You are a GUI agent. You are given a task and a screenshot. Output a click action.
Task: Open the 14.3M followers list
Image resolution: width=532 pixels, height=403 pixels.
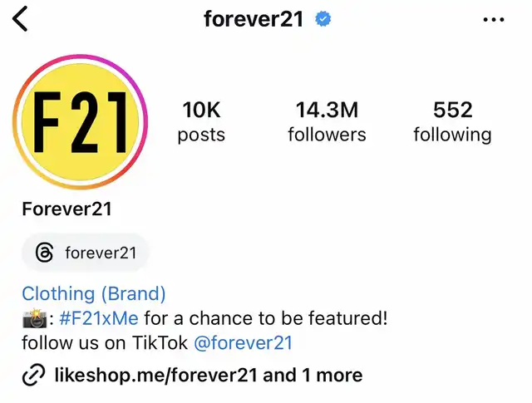[x=327, y=121]
